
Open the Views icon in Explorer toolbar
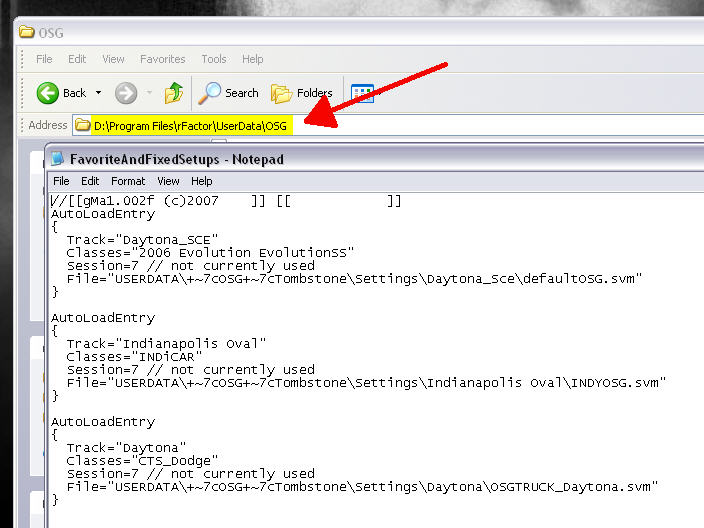(x=362, y=93)
